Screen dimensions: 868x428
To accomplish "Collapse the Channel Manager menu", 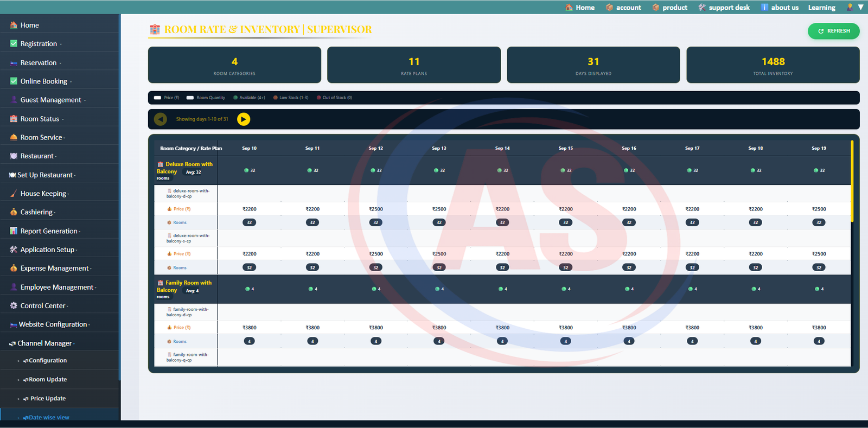I will point(60,343).
